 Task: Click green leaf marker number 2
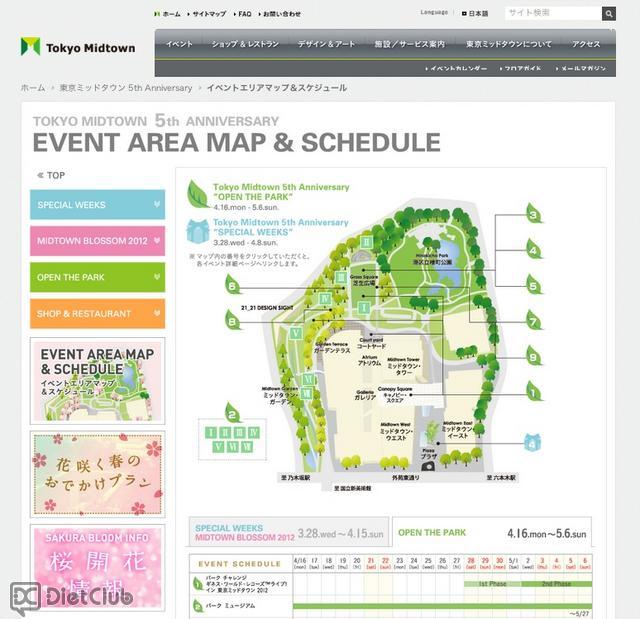click(232, 412)
